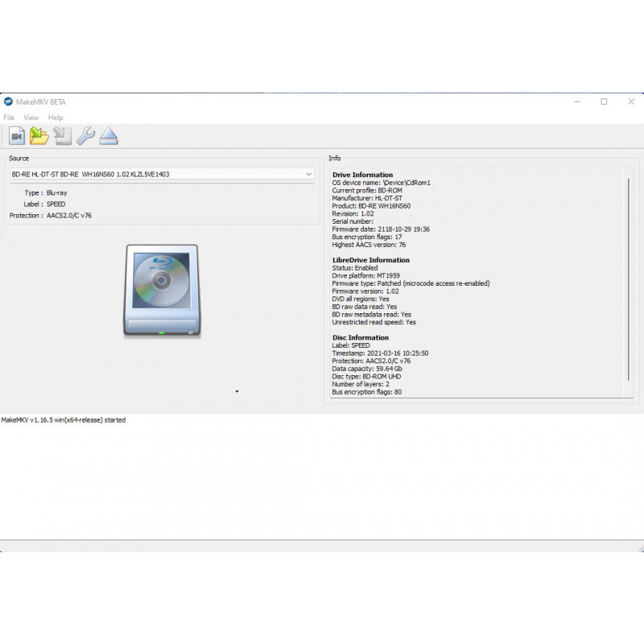Open the Help menu

pos(56,118)
